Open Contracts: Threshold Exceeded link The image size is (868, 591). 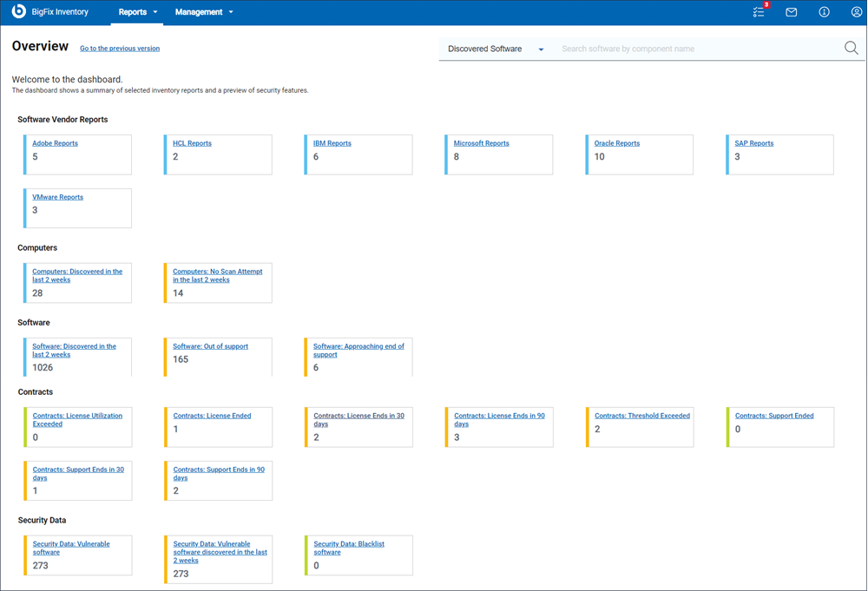click(x=642, y=417)
